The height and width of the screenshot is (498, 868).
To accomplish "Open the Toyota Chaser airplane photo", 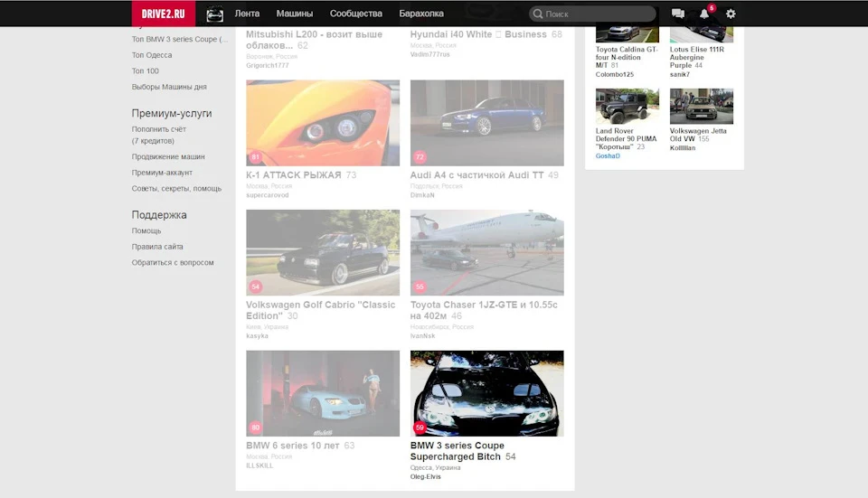I will pos(487,252).
